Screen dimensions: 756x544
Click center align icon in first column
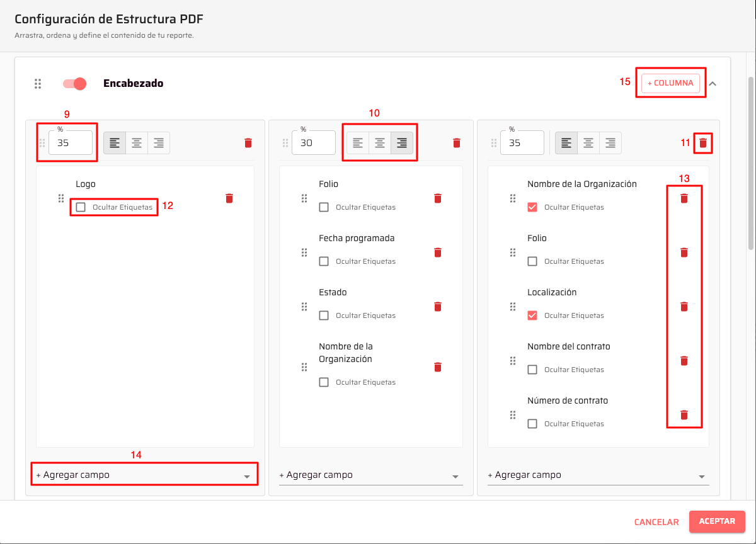pyautogui.click(x=137, y=143)
